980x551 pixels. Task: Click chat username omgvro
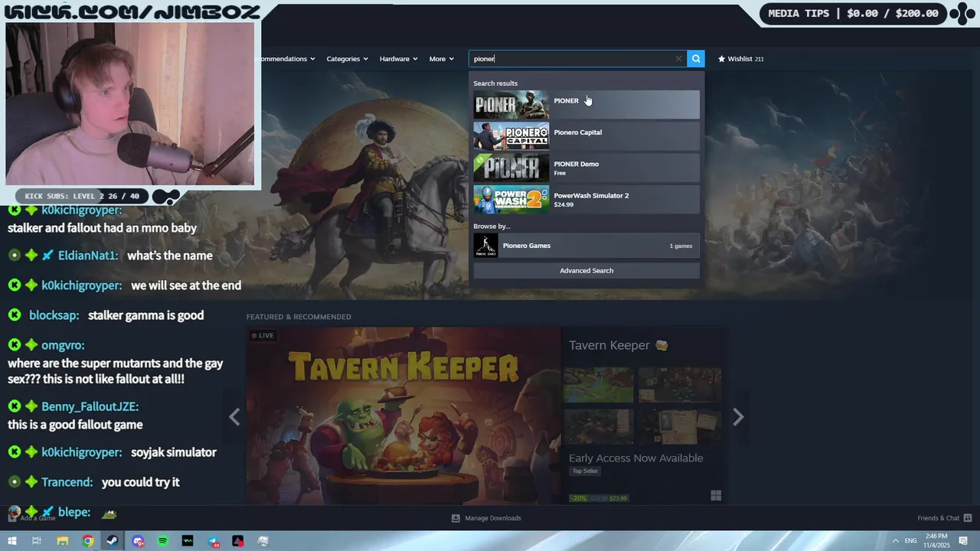[63, 345]
